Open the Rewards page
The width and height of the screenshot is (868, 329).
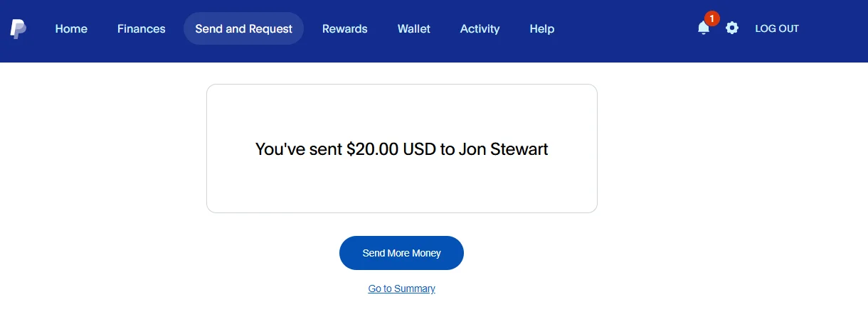coord(345,29)
